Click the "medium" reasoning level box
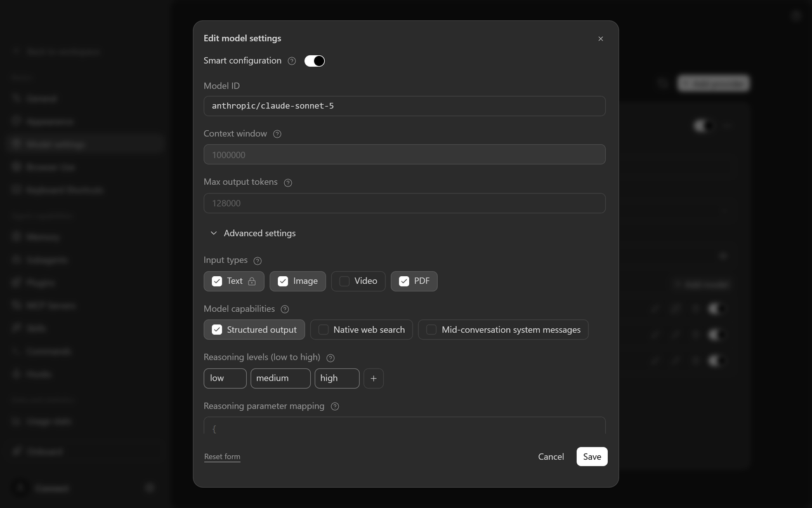Image resolution: width=812 pixels, height=508 pixels. coord(280,378)
